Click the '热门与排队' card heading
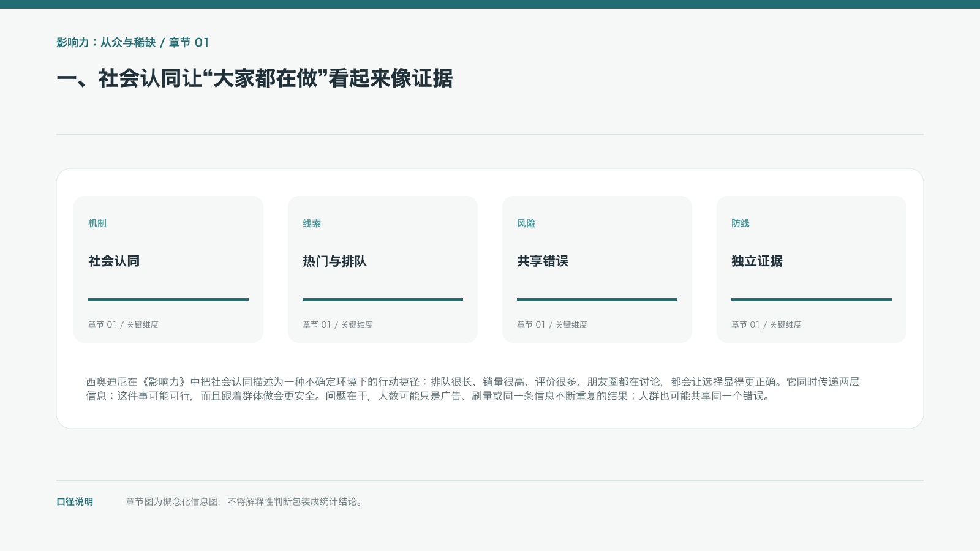Viewport: 980px width, 551px height. click(x=335, y=261)
